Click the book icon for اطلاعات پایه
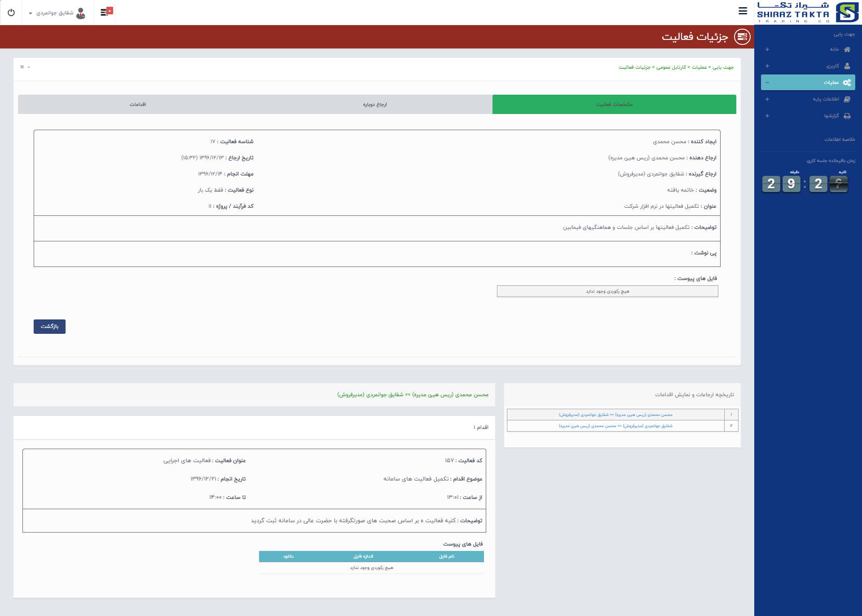 click(847, 99)
